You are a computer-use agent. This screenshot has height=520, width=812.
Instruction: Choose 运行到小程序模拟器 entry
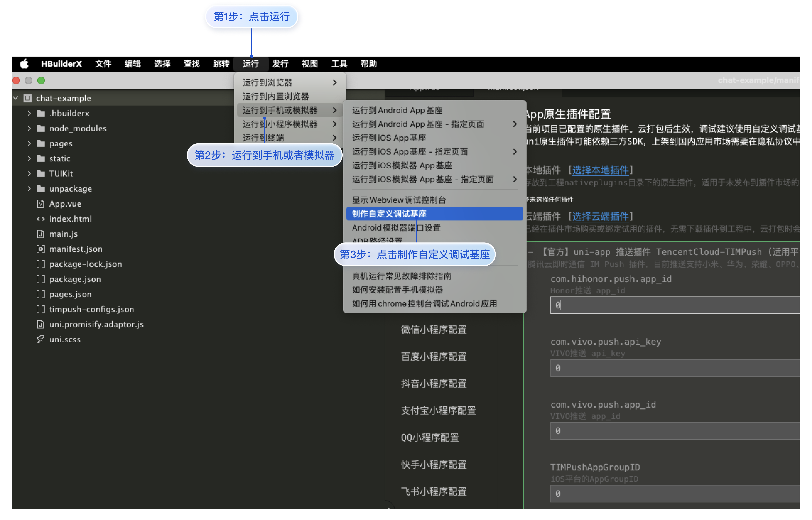click(290, 124)
